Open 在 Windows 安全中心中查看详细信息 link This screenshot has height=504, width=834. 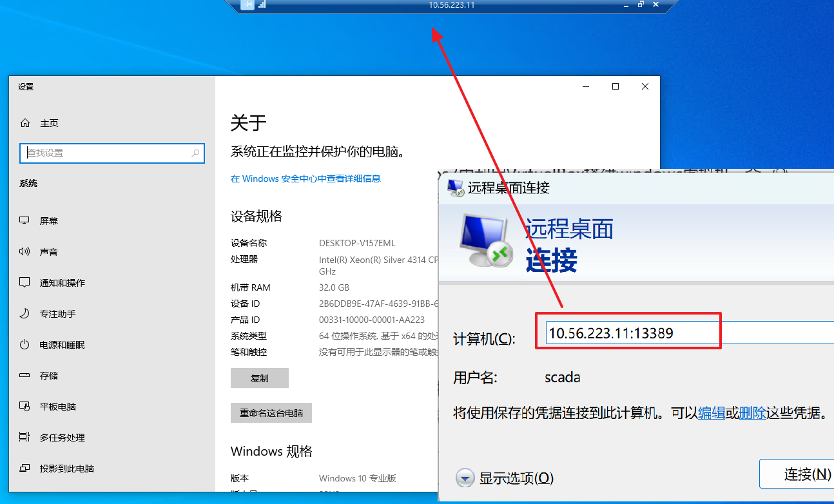click(x=305, y=179)
